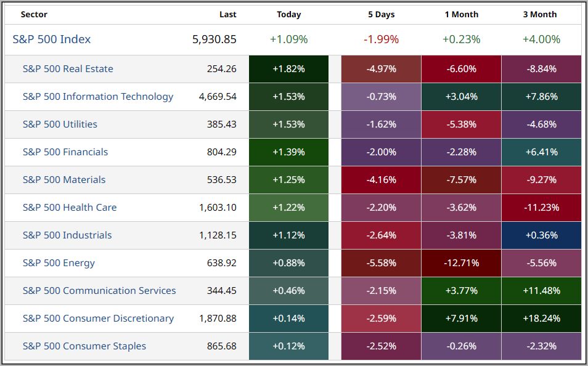Open S&P 500 Communication Services sector

[99, 291]
